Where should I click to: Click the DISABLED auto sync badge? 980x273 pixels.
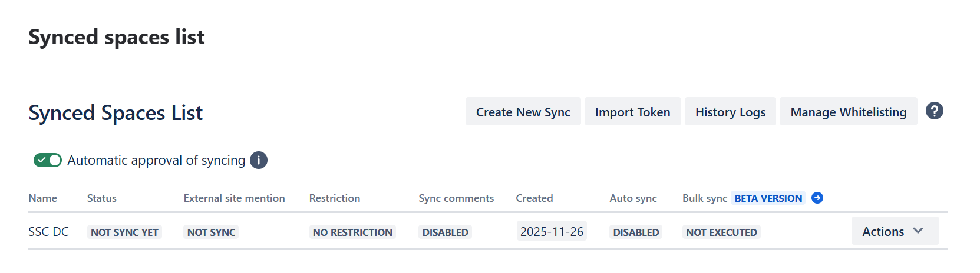(636, 232)
